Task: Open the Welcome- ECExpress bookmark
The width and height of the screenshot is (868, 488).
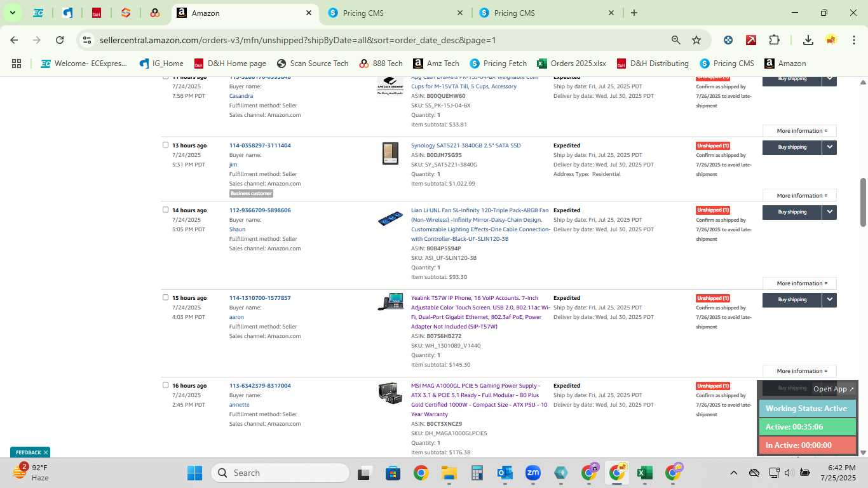Action: pyautogui.click(x=84, y=64)
